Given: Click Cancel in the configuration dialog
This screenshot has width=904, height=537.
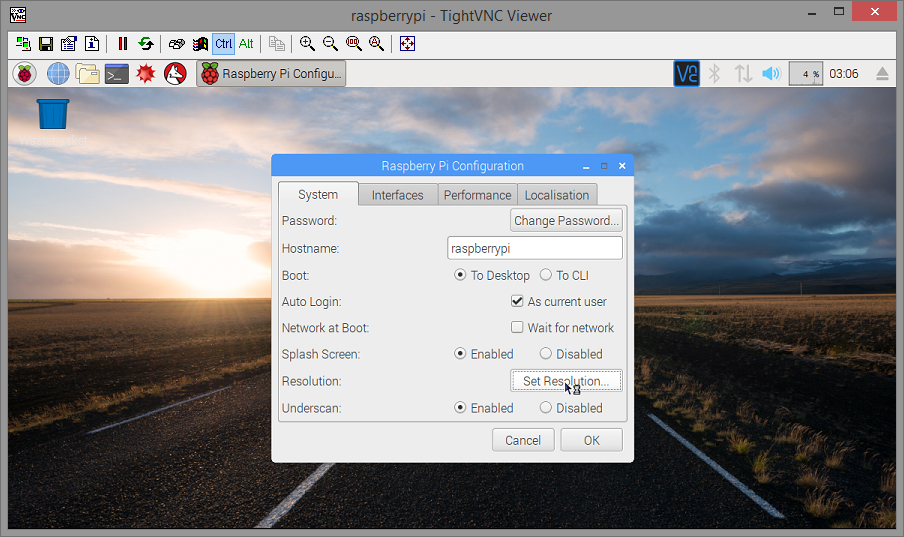Looking at the screenshot, I should coord(523,440).
